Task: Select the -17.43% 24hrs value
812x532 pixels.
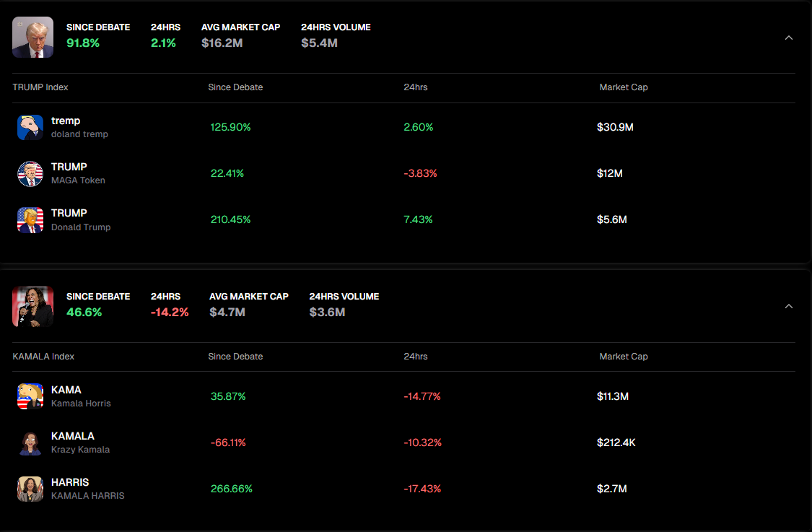Action: (422, 489)
